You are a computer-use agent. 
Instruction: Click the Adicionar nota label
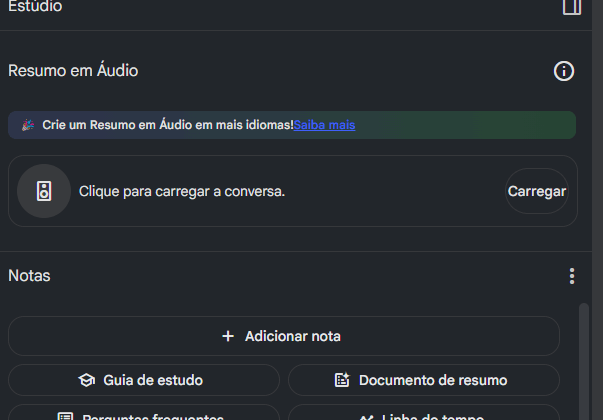tap(293, 336)
